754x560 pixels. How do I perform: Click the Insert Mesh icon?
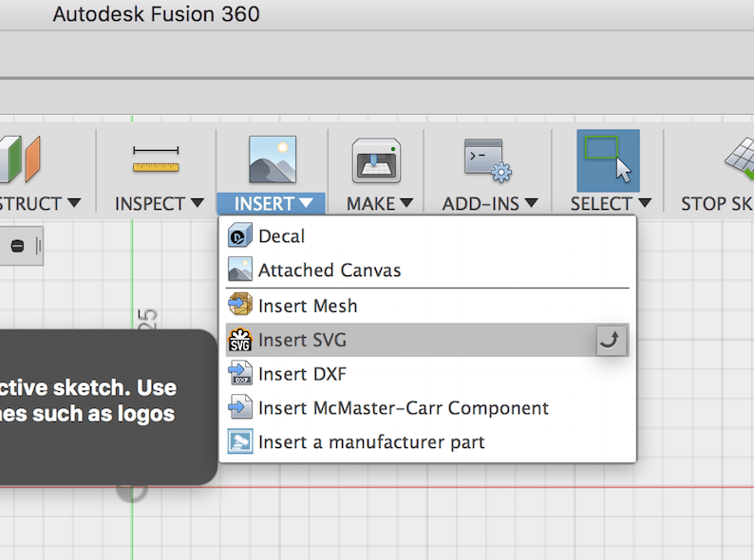click(240, 305)
